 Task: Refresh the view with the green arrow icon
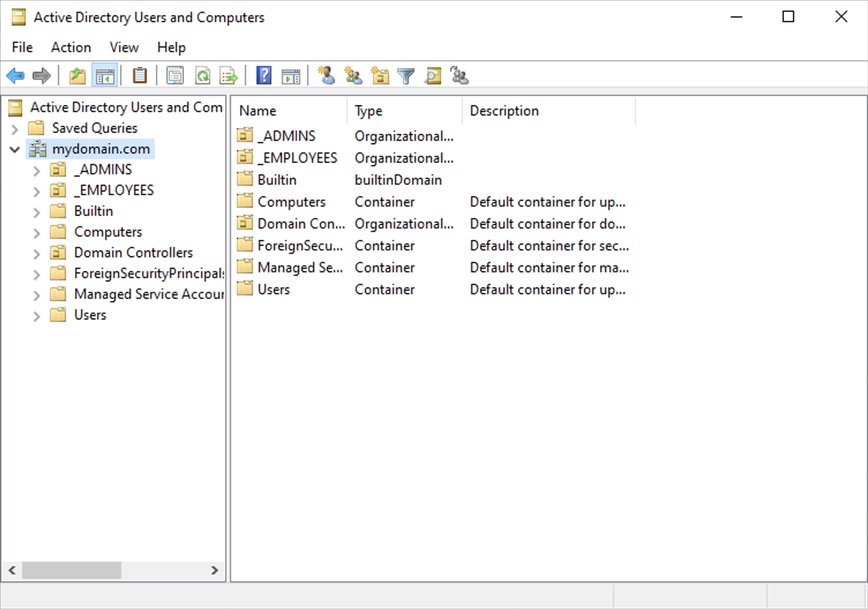click(x=203, y=76)
